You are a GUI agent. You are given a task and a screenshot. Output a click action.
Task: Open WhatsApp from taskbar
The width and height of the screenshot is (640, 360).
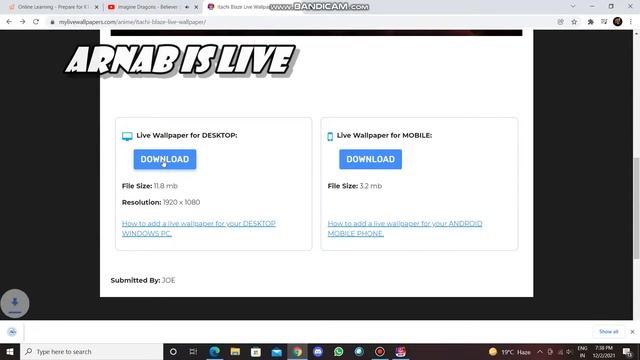point(338,351)
